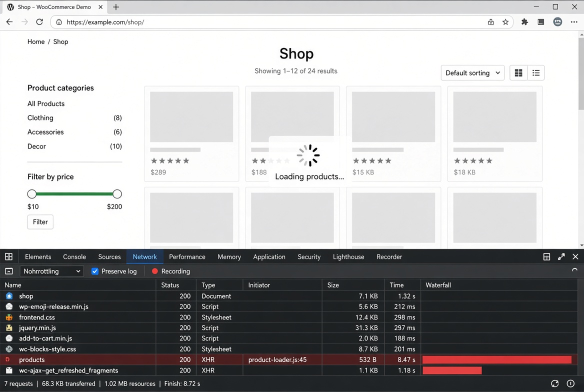The image size is (584, 392).
Task: Click the info icon in DevTools status bar
Action: click(570, 384)
